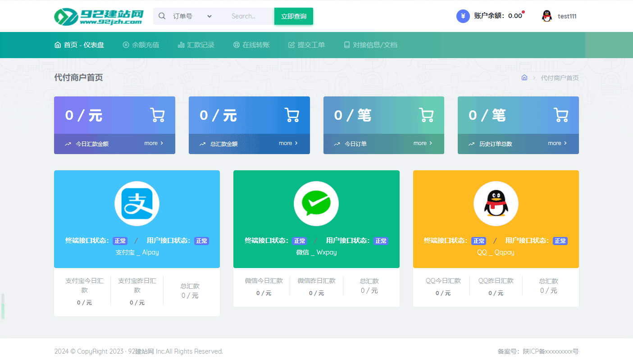633x364 pixels.
Task: Click 终端接口状态 正常 badge on WeChat card
Action: click(299, 241)
